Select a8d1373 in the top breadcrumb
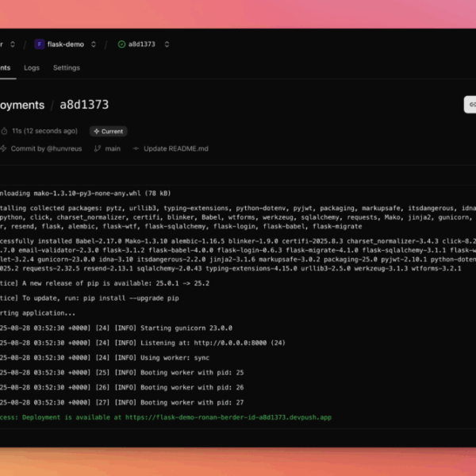The width and height of the screenshot is (476, 476). [141, 44]
